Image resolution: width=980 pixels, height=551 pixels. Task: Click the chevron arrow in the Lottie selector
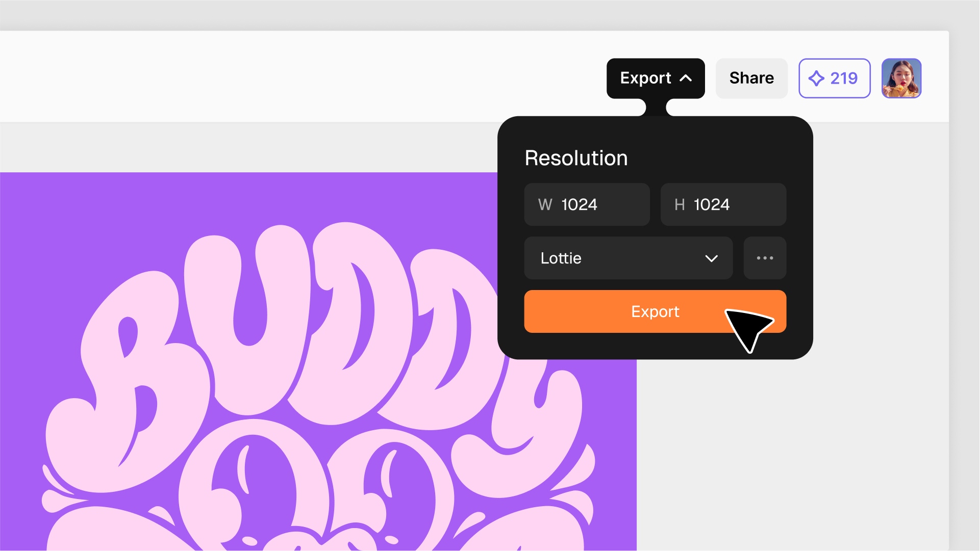tap(711, 258)
